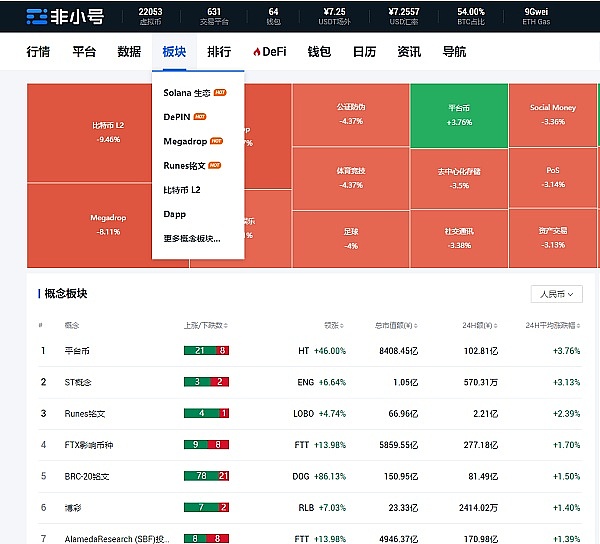Screen dimensions: 600x544
Task: Click the PoS -3.14% heatmap tile
Action: point(553,178)
